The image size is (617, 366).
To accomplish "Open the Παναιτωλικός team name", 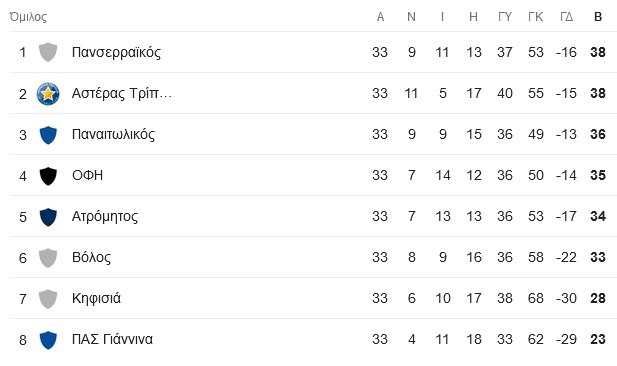I will click(113, 134).
